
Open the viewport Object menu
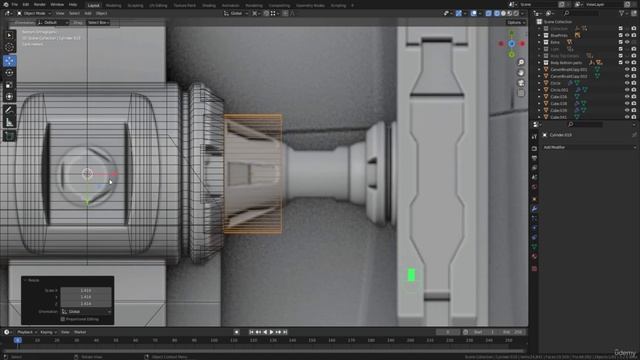coord(102,13)
